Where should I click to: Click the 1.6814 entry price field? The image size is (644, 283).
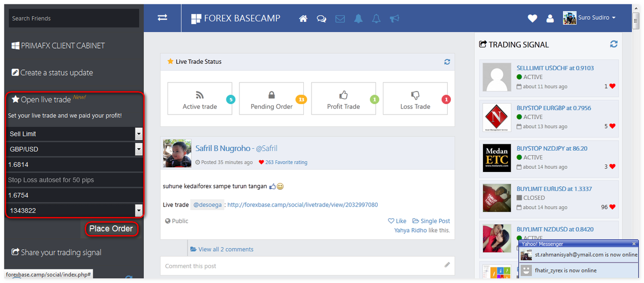coord(74,164)
